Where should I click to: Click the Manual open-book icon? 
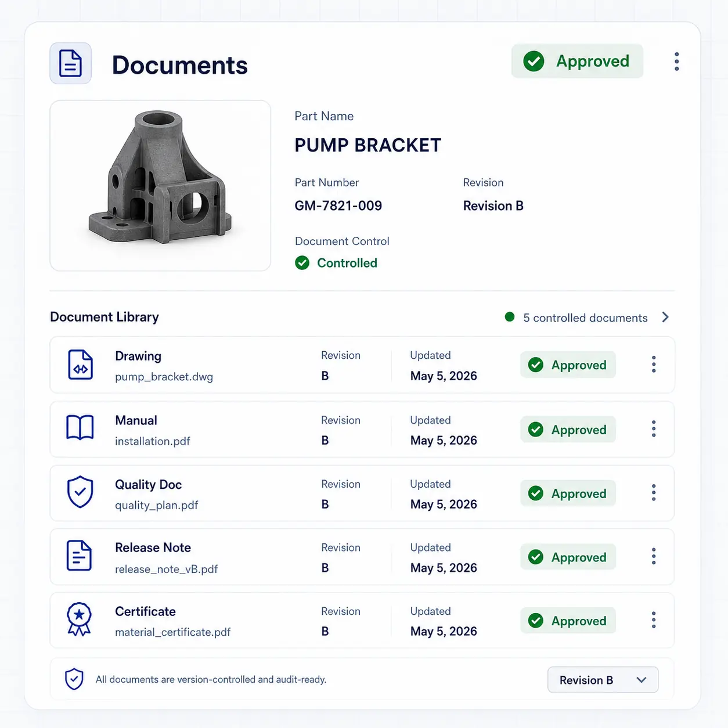pyautogui.click(x=80, y=428)
